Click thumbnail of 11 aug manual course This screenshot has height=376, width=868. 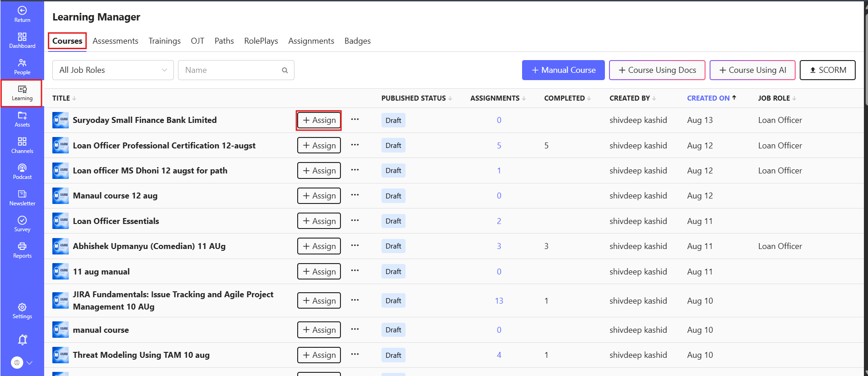coord(61,271)
